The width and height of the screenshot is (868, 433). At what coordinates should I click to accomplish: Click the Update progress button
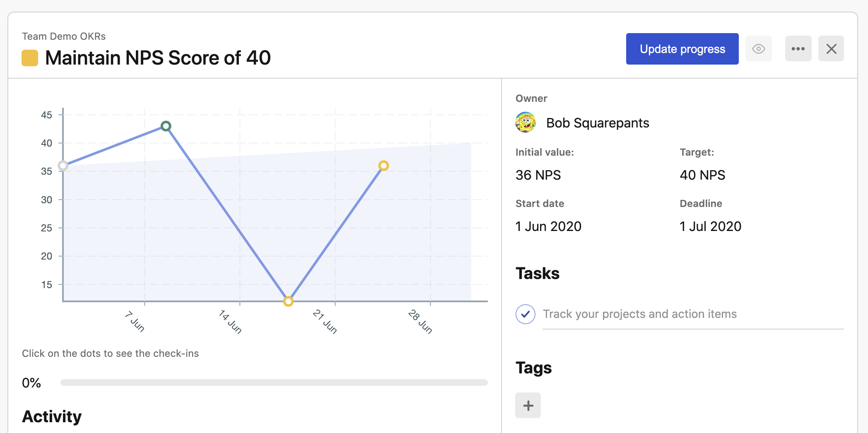tap(682, 49)
